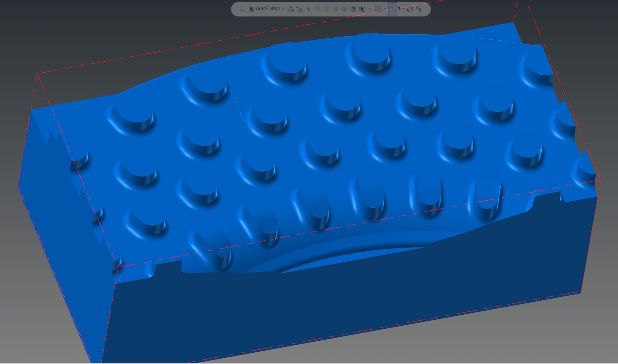Viewport: 618px width, 364px height.
Task: Click the cursor with checkbox icon
Action: (x=401, y=9)
